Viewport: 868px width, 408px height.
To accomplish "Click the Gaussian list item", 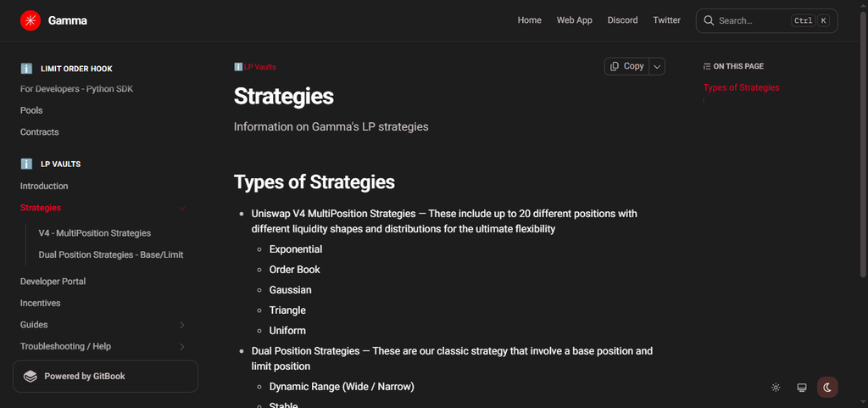I will tap(291, 290).
